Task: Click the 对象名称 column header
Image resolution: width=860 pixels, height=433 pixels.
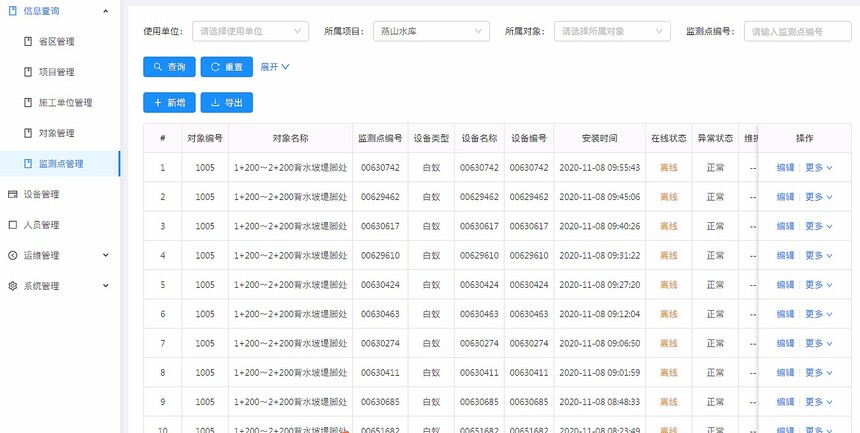Action: click(290, 138)
